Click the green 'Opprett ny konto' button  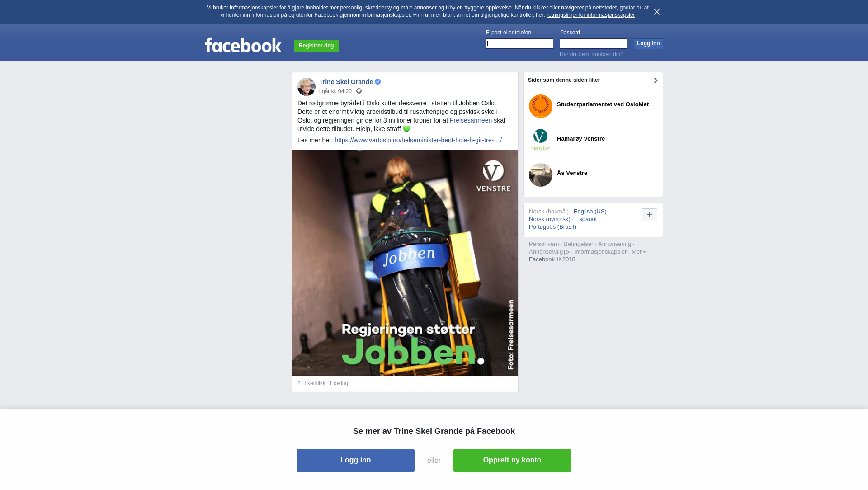[512, 461]
